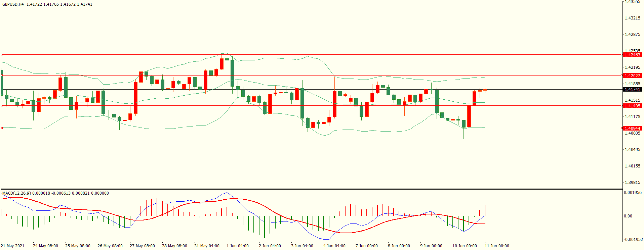The width and height of the screenshot is (644, 250).
Task: Click the 0.00 value on the MACD scale
Action: [x=628, y=216]
